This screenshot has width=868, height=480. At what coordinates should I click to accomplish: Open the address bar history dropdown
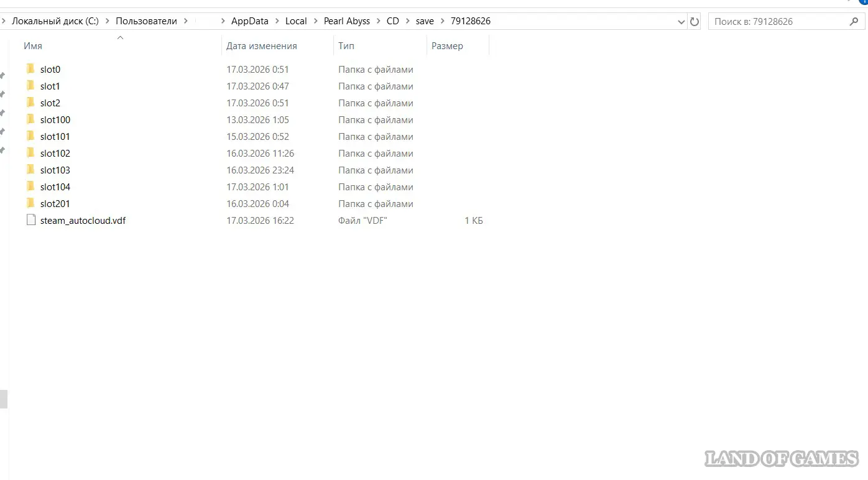[x=681, y=22]
